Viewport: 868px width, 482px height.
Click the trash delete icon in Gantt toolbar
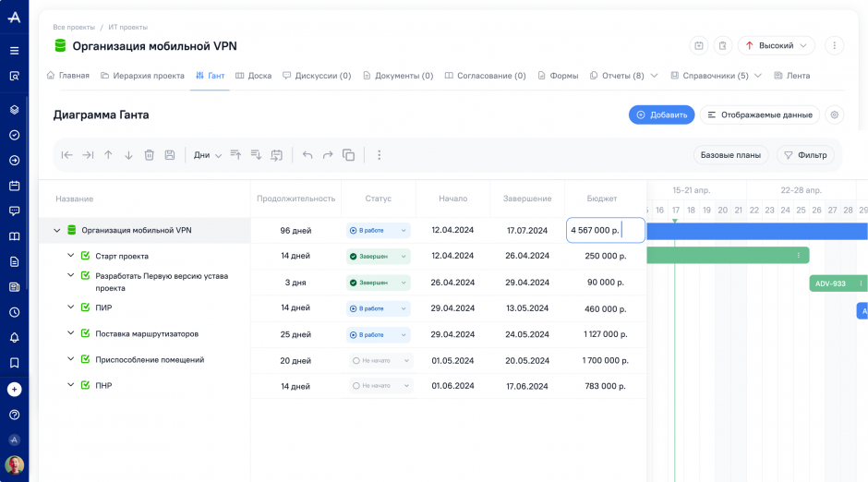point(149,155)
